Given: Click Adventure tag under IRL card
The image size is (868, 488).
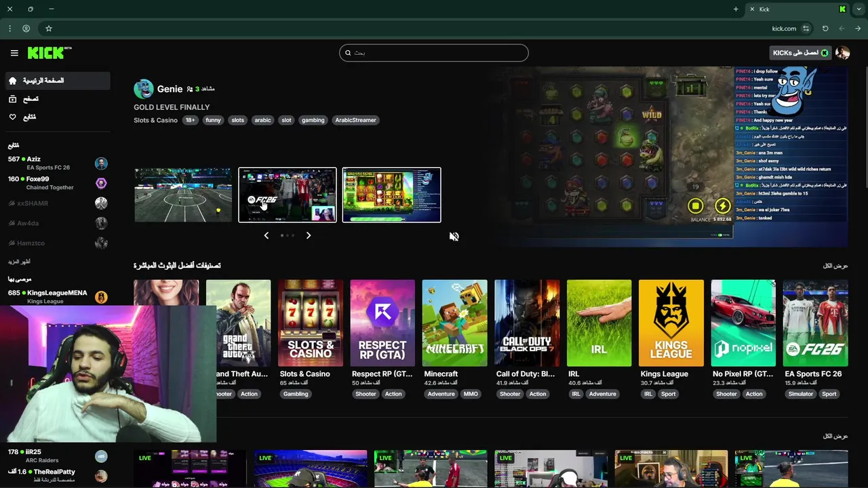Looking at the screenshot, I should (602, 394).
